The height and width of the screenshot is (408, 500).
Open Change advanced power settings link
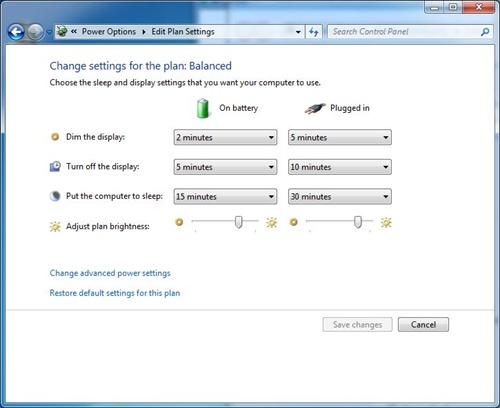coord(110,273)
